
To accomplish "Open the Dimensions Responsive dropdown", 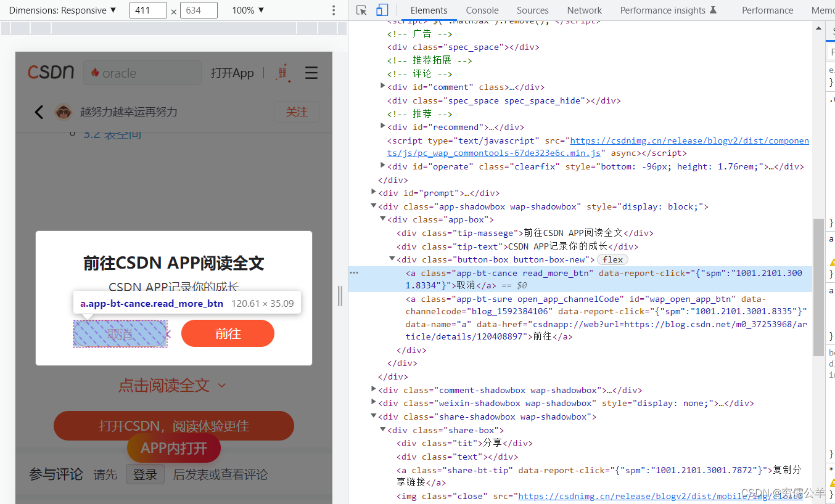I will (62, 10).
